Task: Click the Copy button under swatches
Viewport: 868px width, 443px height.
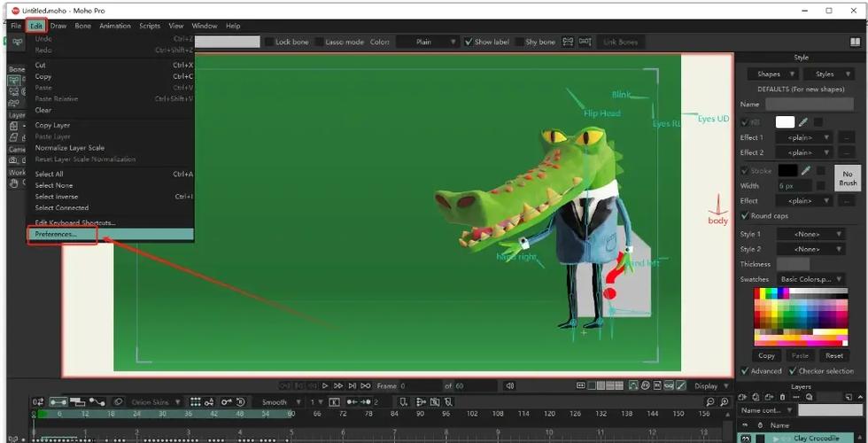Action: tap(767, 355)
